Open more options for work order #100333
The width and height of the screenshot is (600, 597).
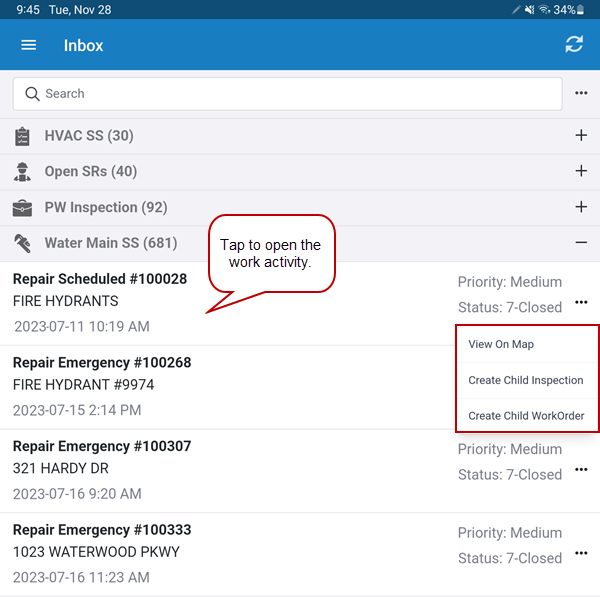[x=581, y=554]
